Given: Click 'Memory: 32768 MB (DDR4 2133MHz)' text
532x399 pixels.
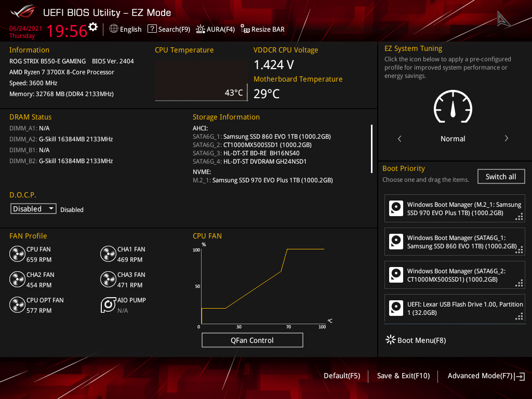Looking at the screenshot, I should tap(61, 94).
